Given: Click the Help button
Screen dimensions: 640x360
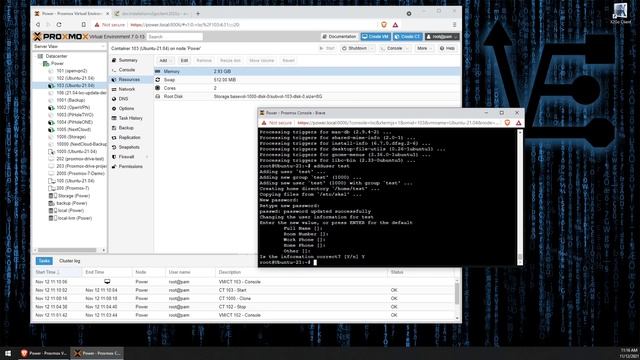Looking at the screenshot, I should [447, 49].
